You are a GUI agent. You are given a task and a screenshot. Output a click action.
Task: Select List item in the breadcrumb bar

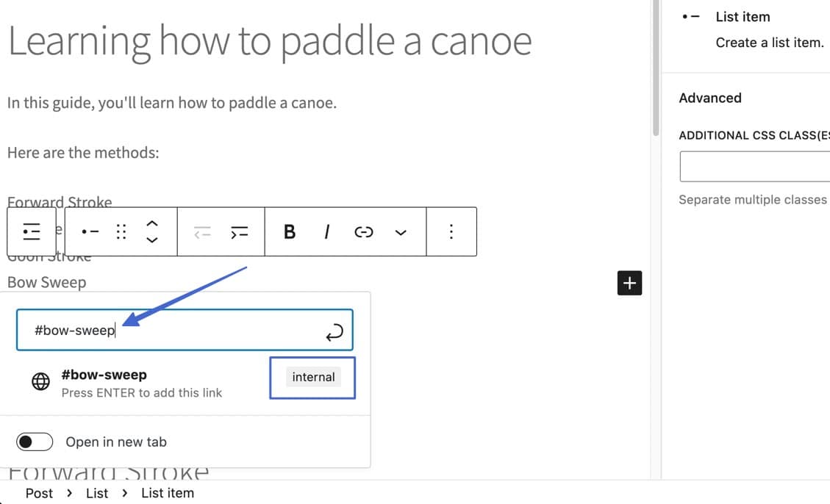tap(167, 493)
